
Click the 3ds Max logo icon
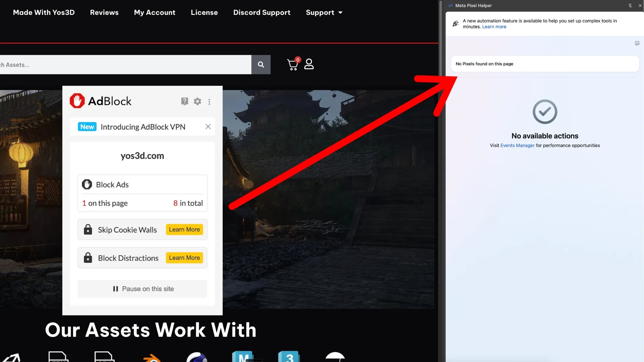coord(289,357)
